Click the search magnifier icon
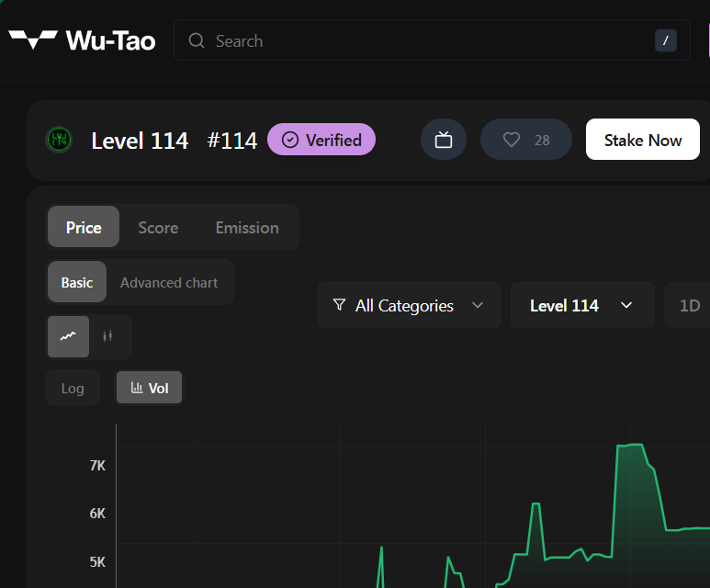Image resolution: width=710 pixels, height=588 pixels. (197, 40)
